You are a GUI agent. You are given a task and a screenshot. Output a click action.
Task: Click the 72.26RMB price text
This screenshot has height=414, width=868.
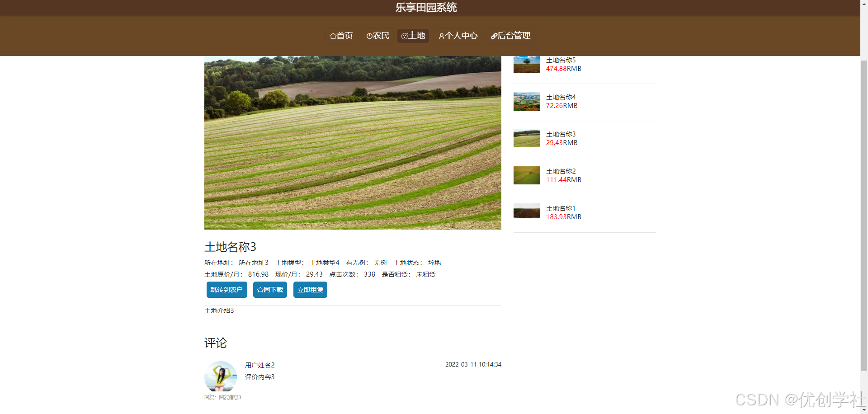[x=562, y=106]
